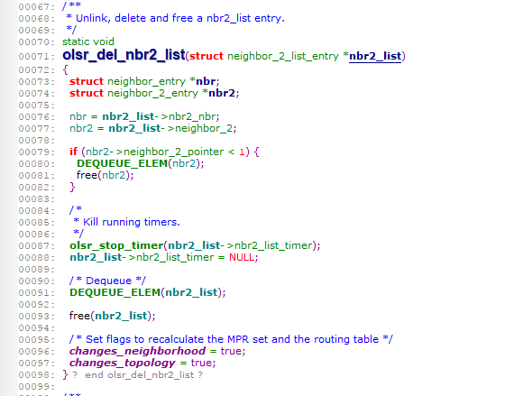Screen dimensions: 532x396
Task: Click the 'if' keyword on line 79
Action: click(73, 152)
